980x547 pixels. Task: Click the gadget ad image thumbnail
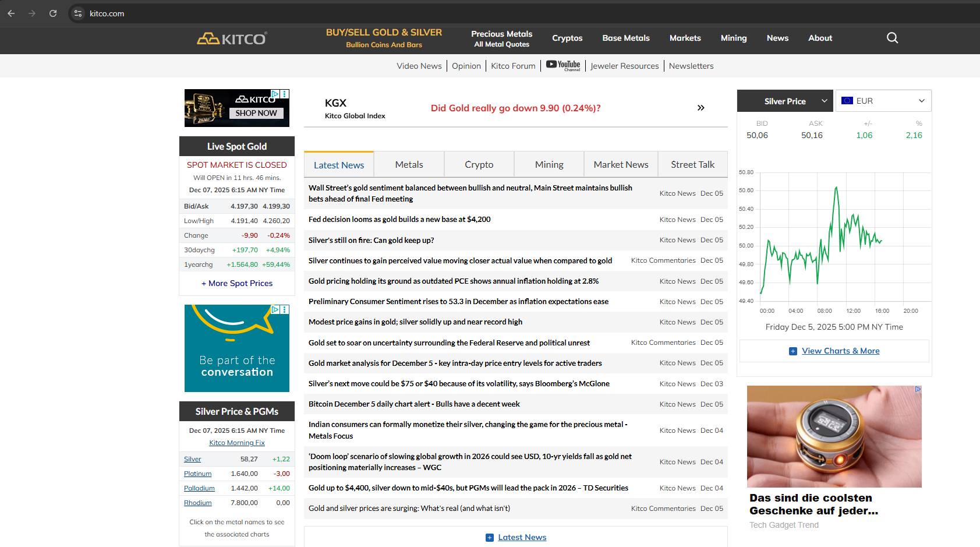(x=834, y=436)
